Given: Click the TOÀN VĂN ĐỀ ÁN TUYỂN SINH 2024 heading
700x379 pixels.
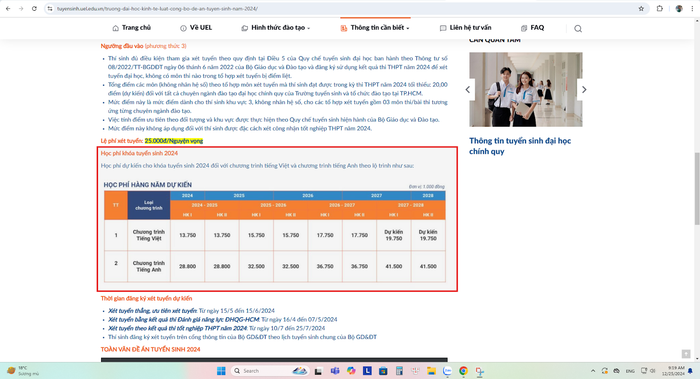Looking at the screenshot, I should tap(150, 349).
